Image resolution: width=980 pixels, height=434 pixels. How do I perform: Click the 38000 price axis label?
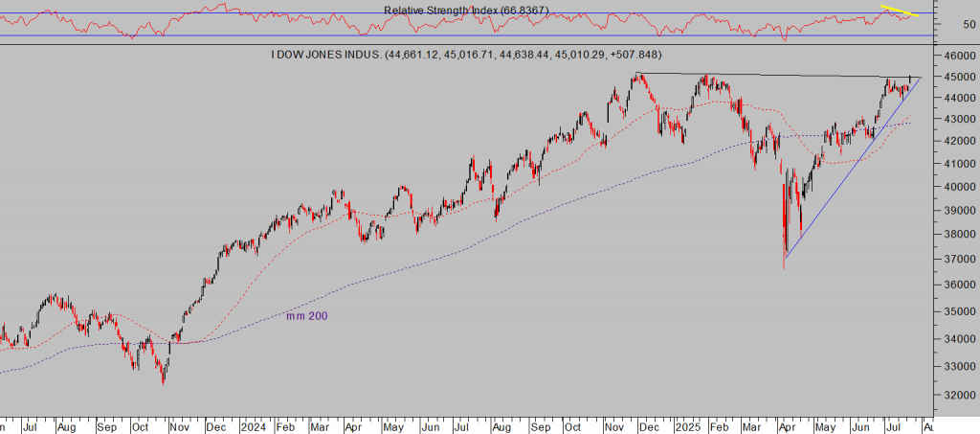(x=958, y=235)
